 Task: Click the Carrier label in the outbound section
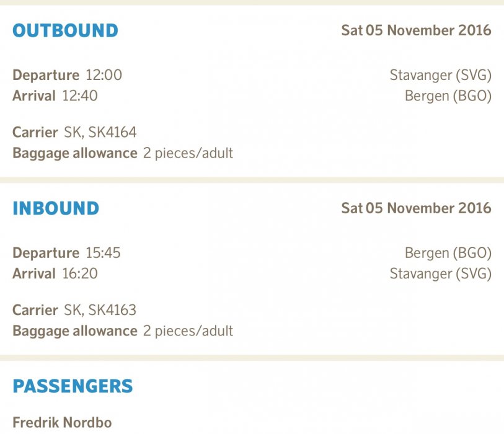point(35,132)
